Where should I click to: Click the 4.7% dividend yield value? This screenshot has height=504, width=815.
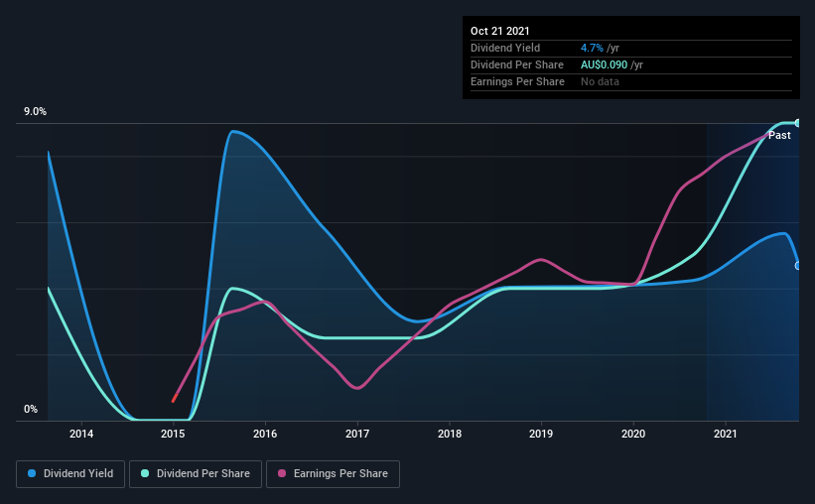click(592, 48)
